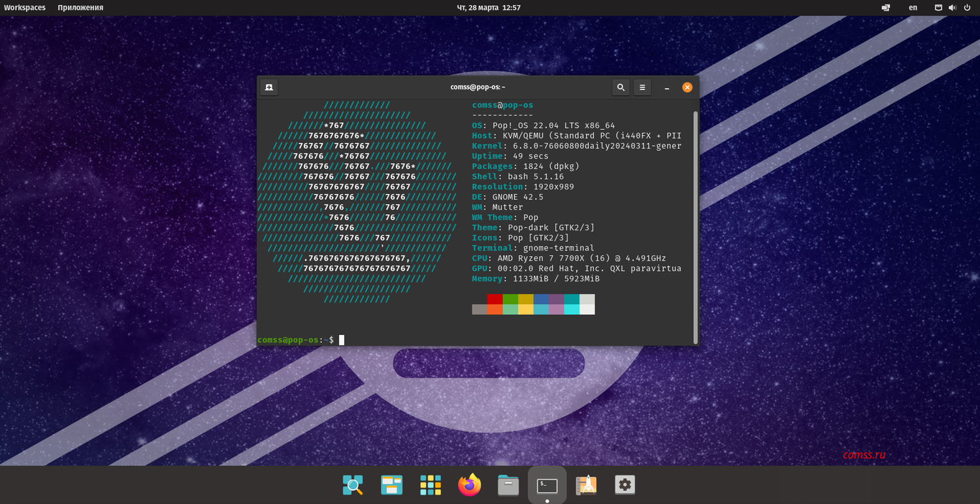This screenshot has width=980, height=504.
Task: Click the red color block in terminal
Action: tap(495, 299)
